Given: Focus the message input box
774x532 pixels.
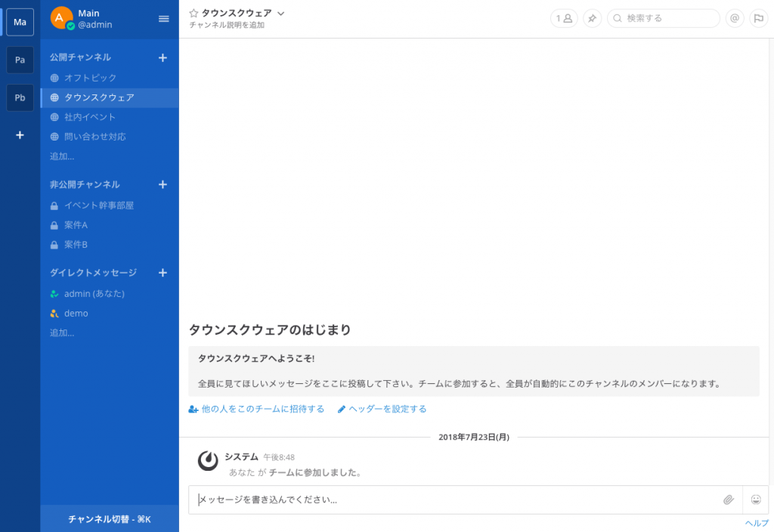Looking at the screenshot, I should (x=454, y=500).
